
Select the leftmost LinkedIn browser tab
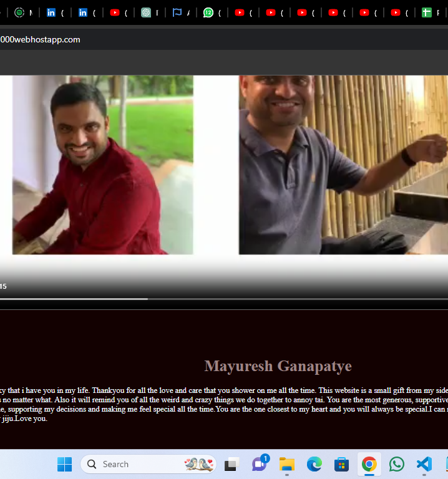point(55,12)
